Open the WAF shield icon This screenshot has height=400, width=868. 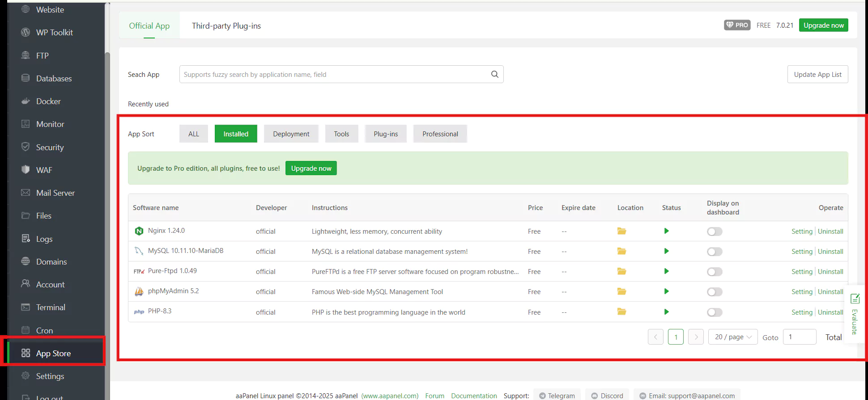[x=26, y=170]
